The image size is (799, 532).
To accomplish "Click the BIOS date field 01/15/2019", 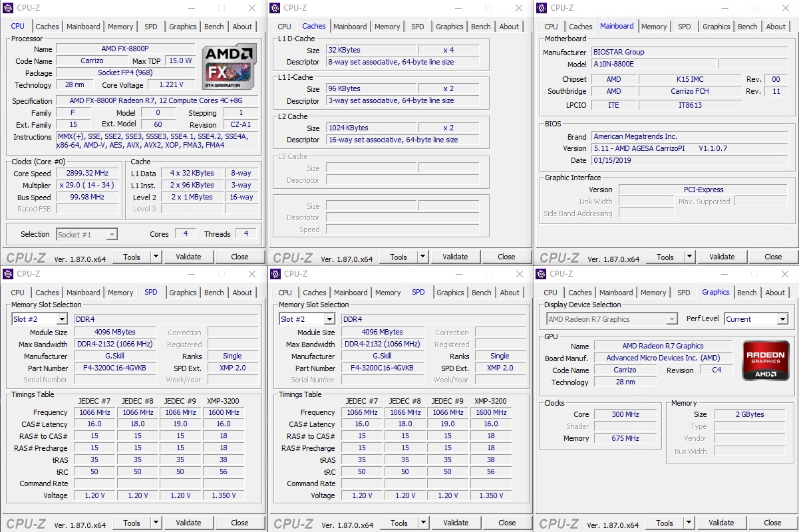I will coord(691,160).
